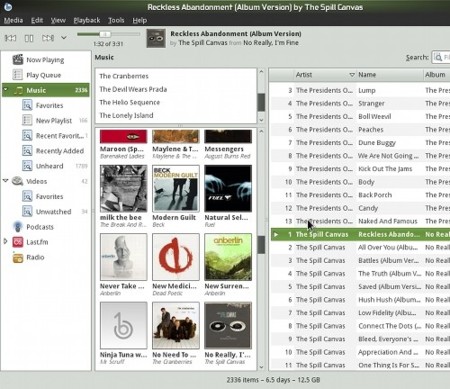Select the Videos library icon
The height and width of the screenshot is (389, 450).
(17, 181)
